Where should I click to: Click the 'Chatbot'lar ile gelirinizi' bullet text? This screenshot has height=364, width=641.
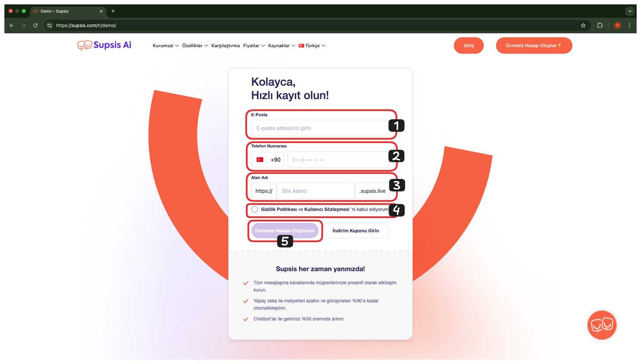click(299, 319)
